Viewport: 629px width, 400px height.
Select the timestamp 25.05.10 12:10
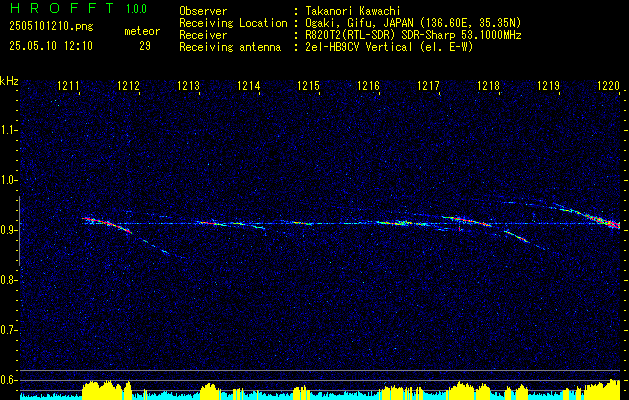pyautogui.click(x=51, y=46)
